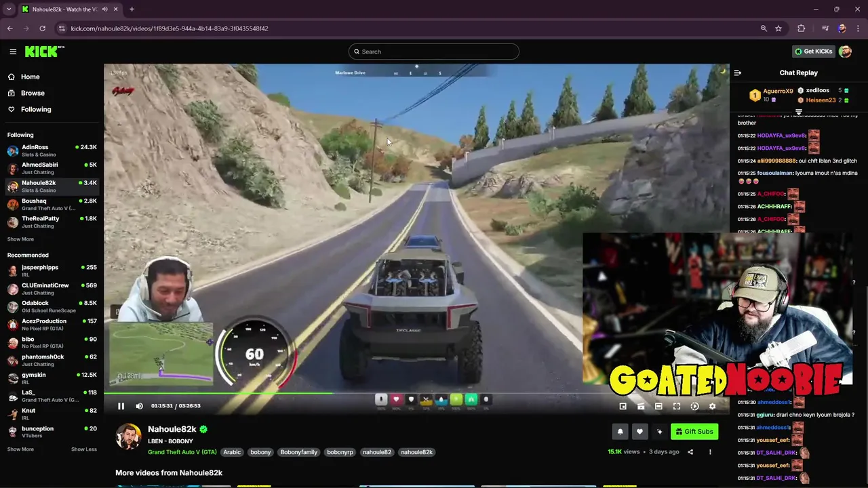The image size is (868, 488).
Task: Open jasperphipps recommended channel
Action: [x=52, y=270]
